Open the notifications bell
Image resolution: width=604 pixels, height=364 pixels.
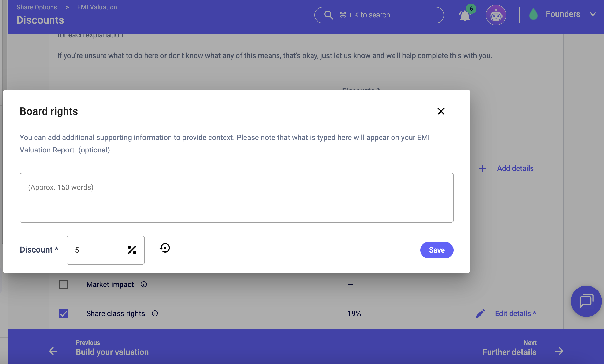pos(465,16)
